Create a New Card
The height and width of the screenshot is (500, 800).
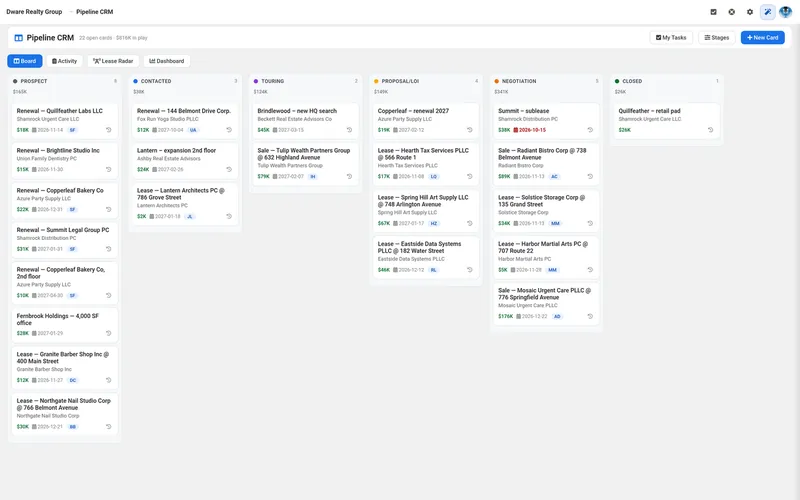coord(763,38)
